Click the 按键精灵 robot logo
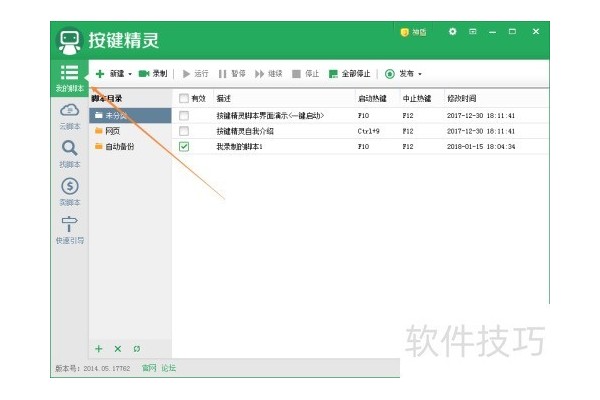This screenshot has width=600, height=400. [x=69, y=41]
